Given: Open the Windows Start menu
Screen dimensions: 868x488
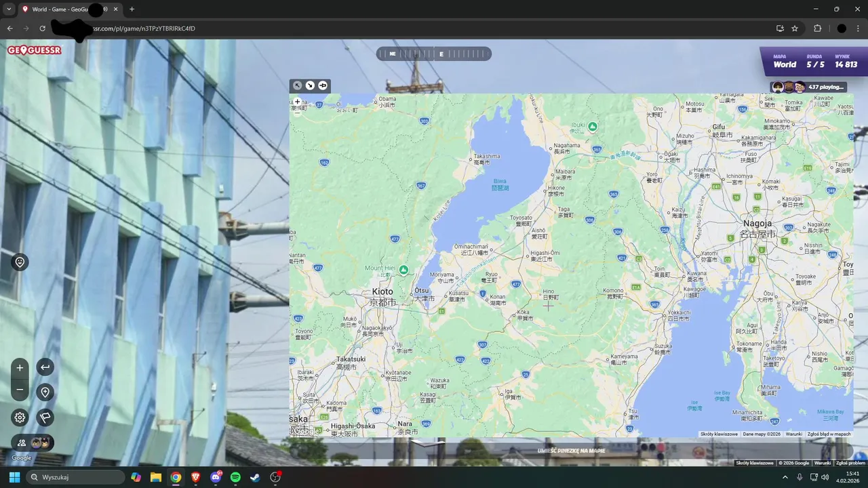Looking at the screenshot, I should [14, 477].
